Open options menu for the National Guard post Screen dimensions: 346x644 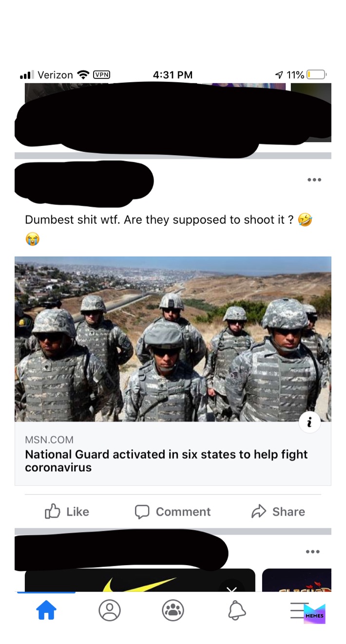click(314, 180)
